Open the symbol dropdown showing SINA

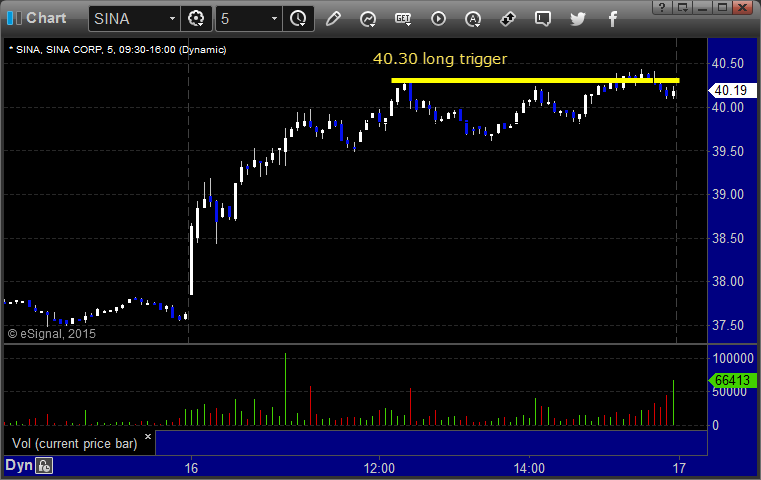(134, 19)
